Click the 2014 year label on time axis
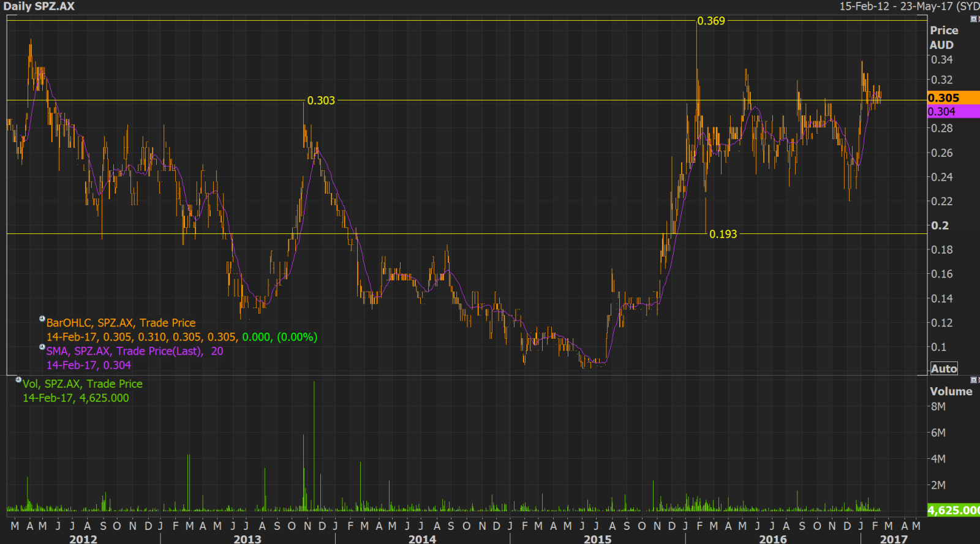 coord(423,539)
